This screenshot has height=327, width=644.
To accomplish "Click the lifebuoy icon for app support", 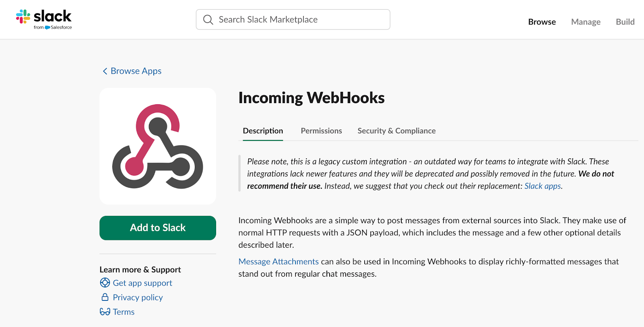I will coord(105,283).
